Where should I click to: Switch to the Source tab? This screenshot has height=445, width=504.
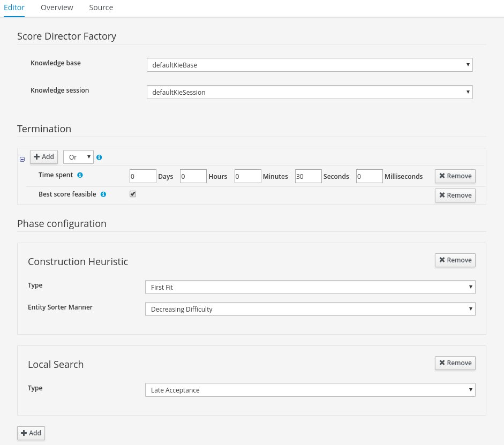pyautogui.click(x=101, y=7)
